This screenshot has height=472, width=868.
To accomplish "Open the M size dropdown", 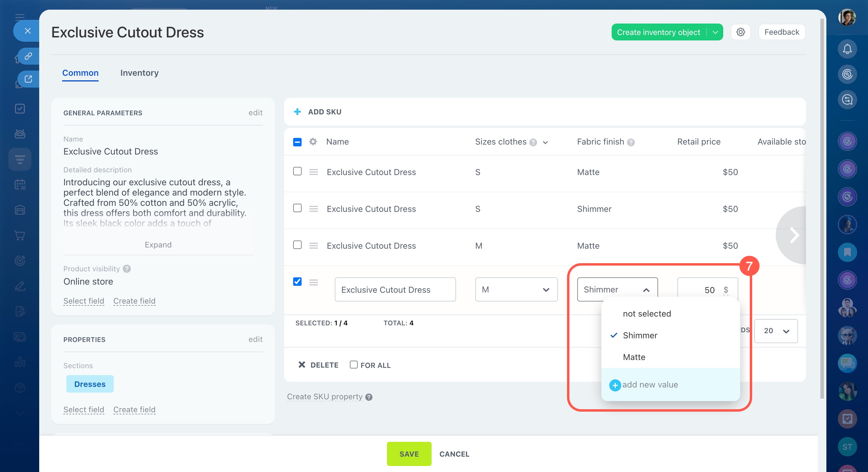I will coord(516,290).
